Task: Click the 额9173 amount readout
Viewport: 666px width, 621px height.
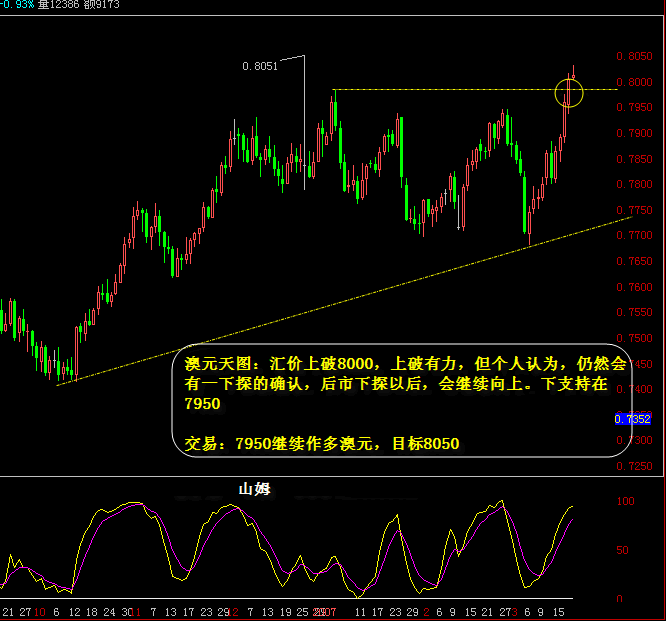Action: (102, 5)
